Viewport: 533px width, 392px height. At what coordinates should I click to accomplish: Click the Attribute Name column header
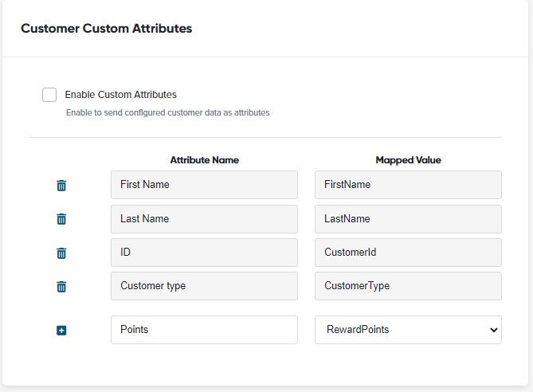(204, 160)
